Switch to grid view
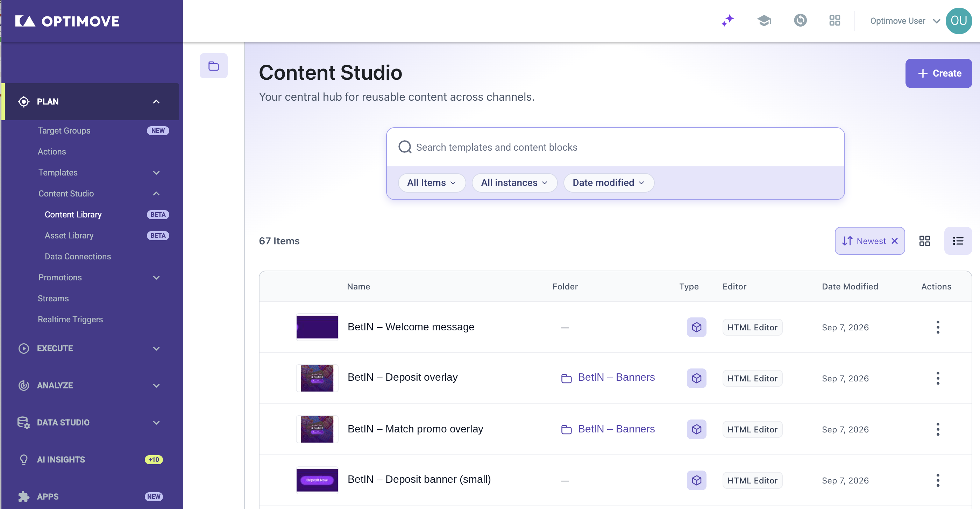Viewport: 980px width, 509px height. pyautogui.click(x=924, y=241)
